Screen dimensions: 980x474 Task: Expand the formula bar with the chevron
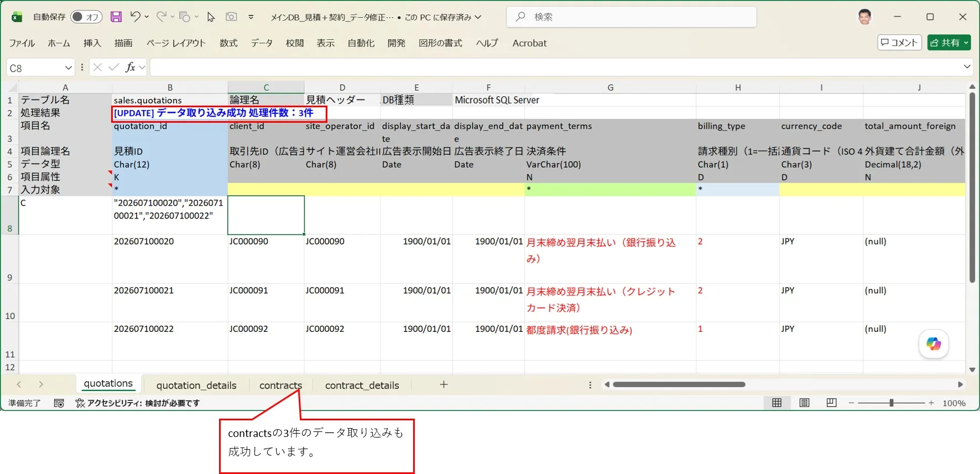point(967,66)
